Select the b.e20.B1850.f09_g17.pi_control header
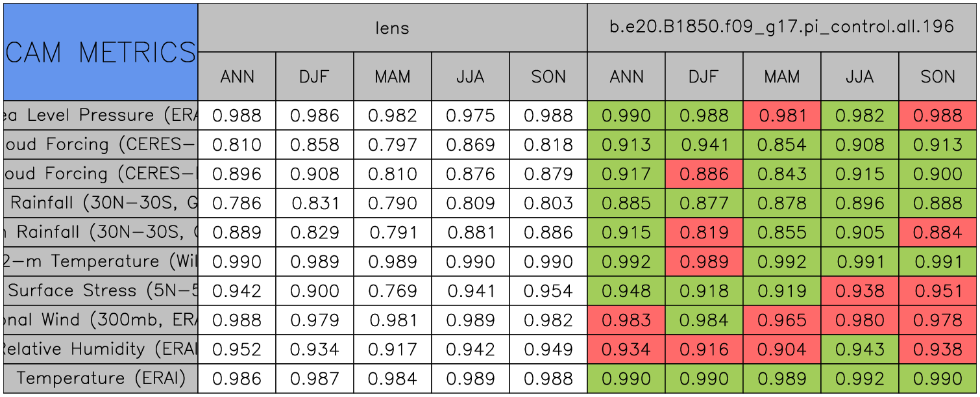The width and height of the screenshot is (980, 397). pyautogui.click(x=781, y=27)
